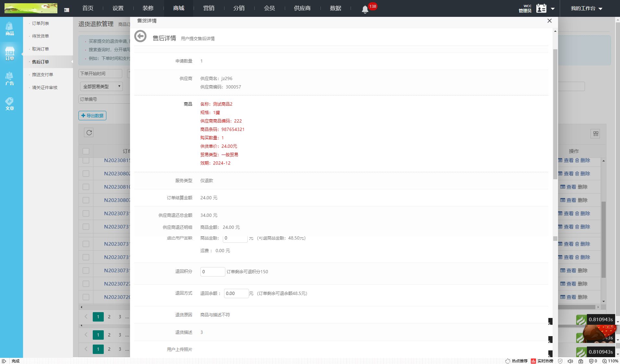
Task: Click the dialog's vertical scrollbar thumb
Action: pyautogui.click(x=555, y=113)
